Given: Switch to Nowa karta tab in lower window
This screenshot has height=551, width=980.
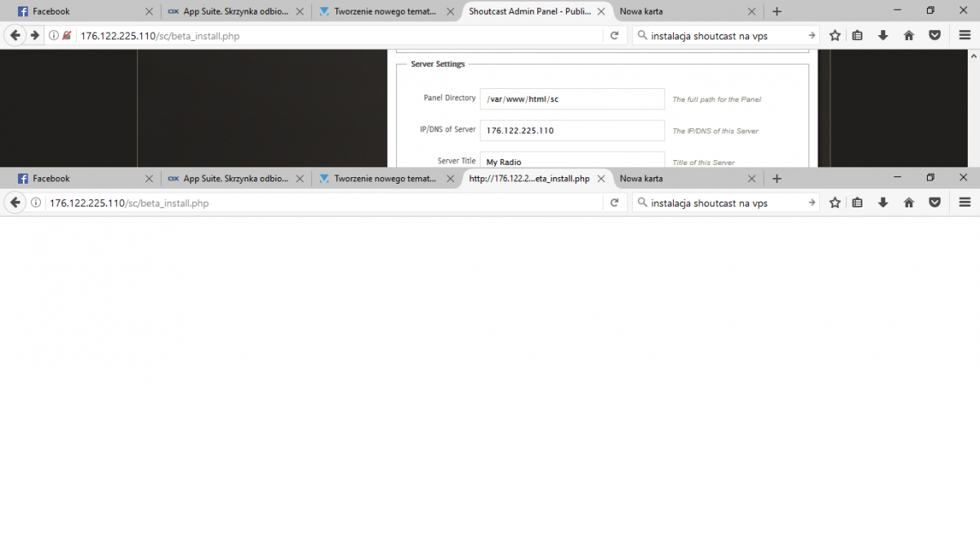Looking at the screenshot, I should point(688,178).
